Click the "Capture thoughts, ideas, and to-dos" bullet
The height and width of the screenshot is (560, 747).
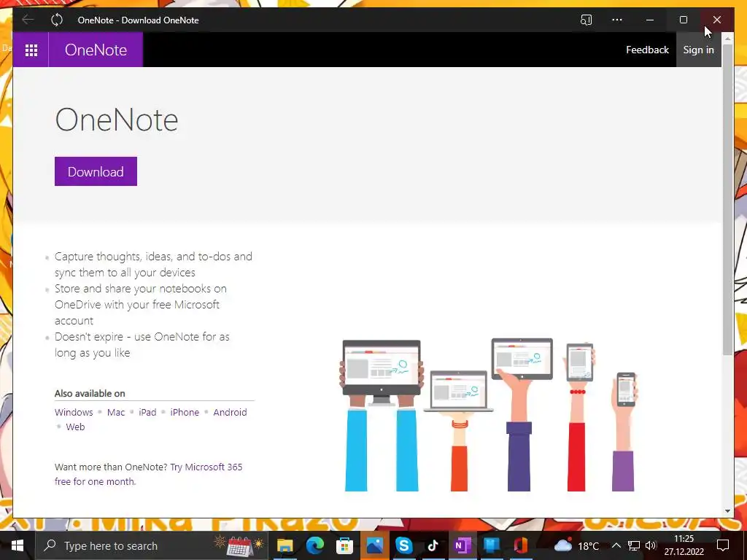pyautogui.click(x=153, y=264)
